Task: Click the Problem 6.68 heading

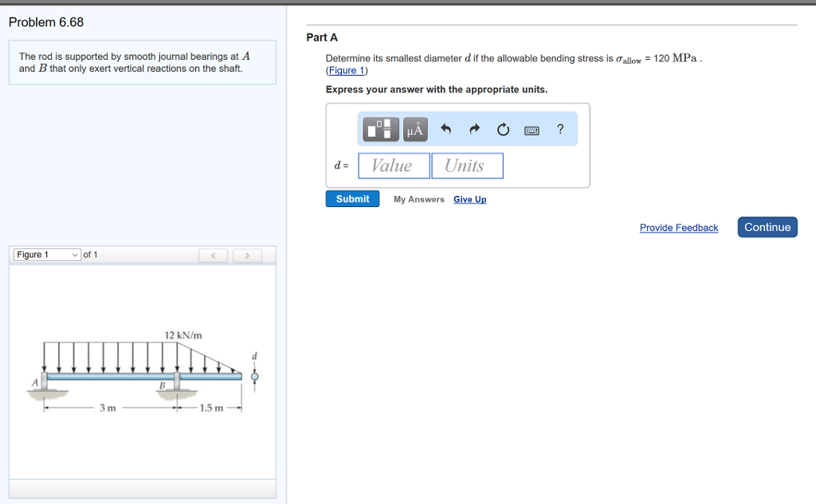Action: 45,22
